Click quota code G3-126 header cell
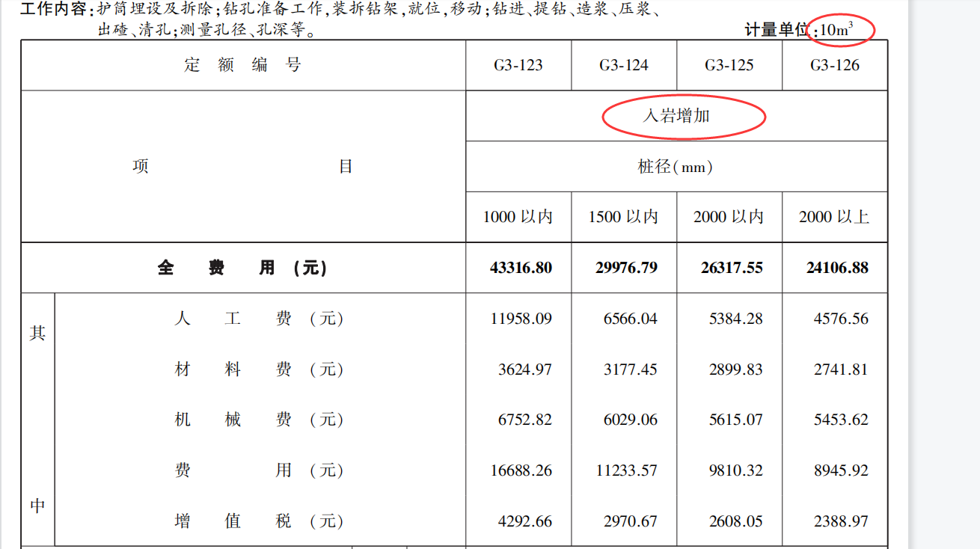980x549 pixels. coord(835,65)
